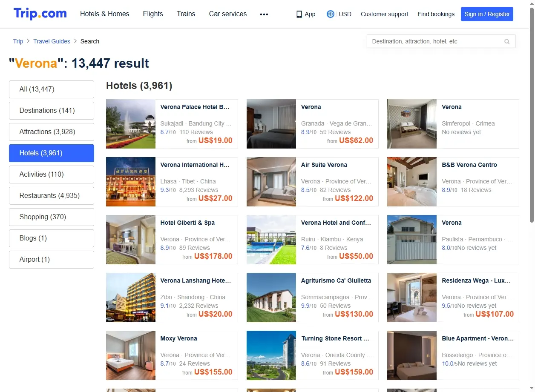
Task: Click the Air Suite Verona title
Action: tap(324, 165)
